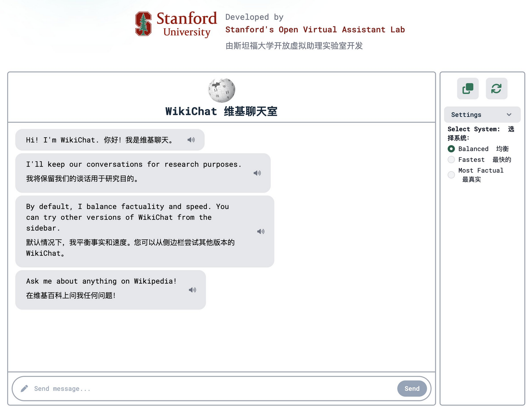Click the pencil icon in message box
This screenshot has height=409, width=532.
(24, 389)
